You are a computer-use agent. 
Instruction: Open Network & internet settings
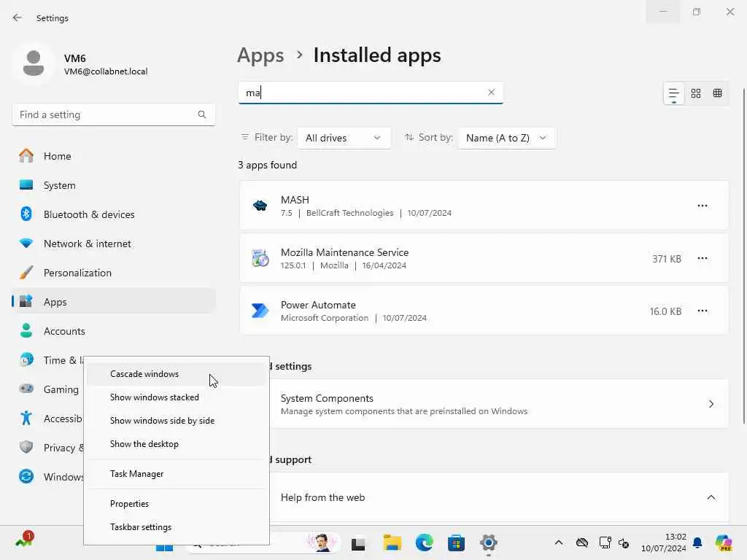pyautogui.click(x=114, y=244)
